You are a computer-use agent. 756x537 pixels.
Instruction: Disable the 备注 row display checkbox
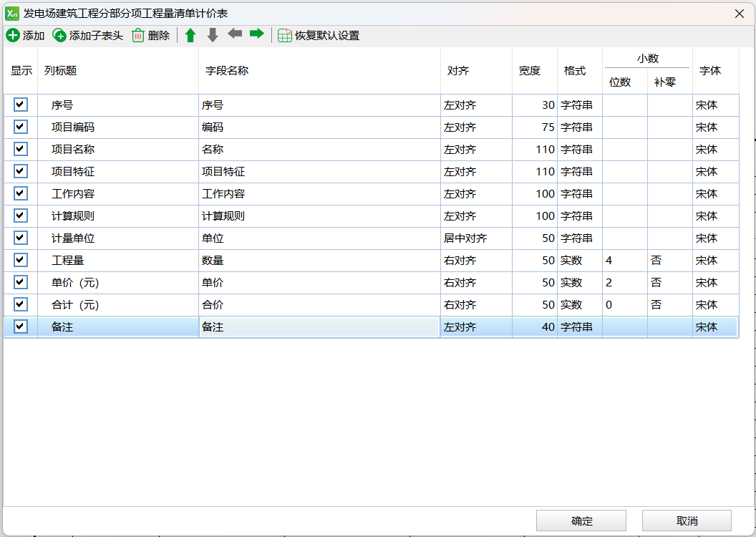[x=21, y=326]
